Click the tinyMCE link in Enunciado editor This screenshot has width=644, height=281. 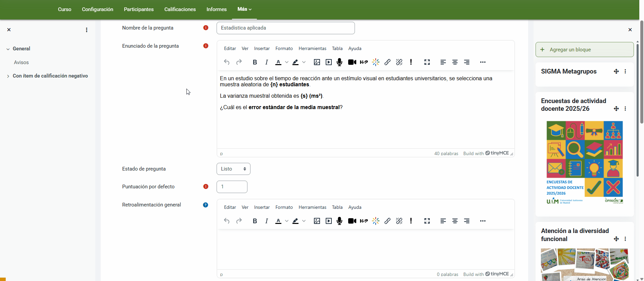[x=497, y=153]
